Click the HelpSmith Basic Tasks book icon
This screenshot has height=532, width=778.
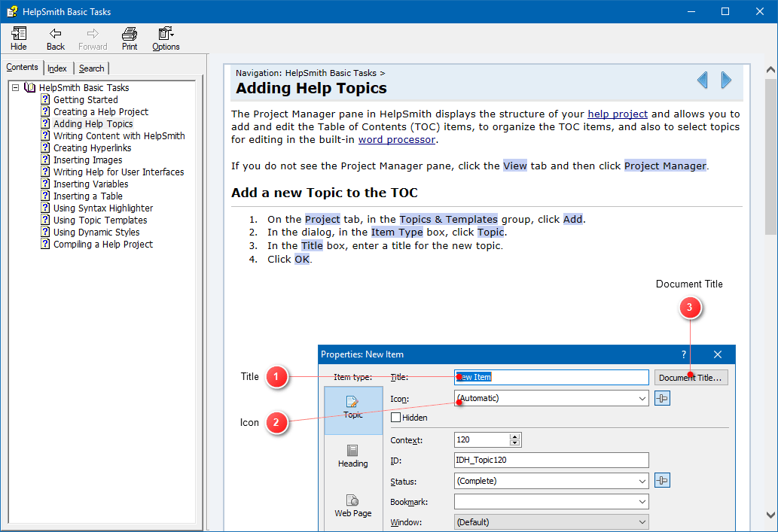click(x=30, y=88)
